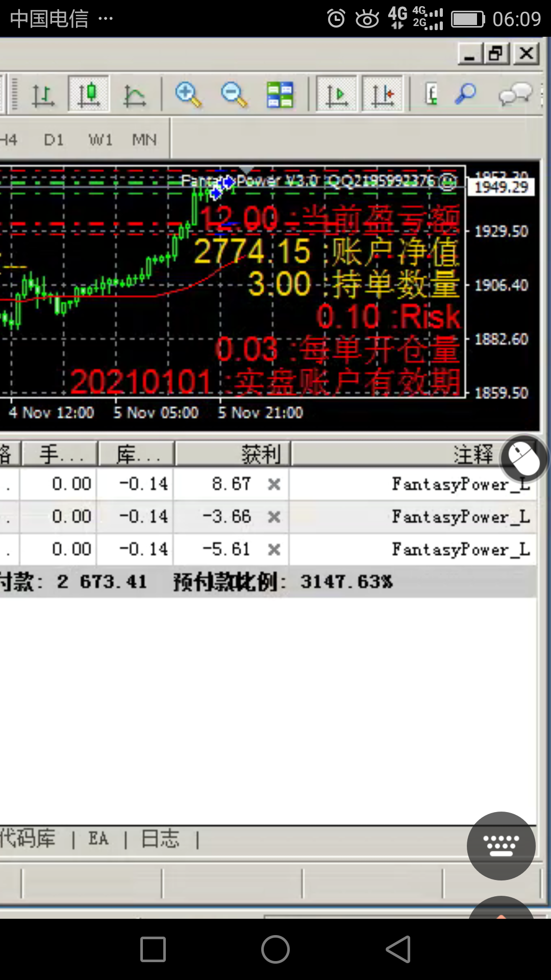Open the 日志 tab
The height and width of the screenshot is (980, 551).
click(x=160, y=838)
